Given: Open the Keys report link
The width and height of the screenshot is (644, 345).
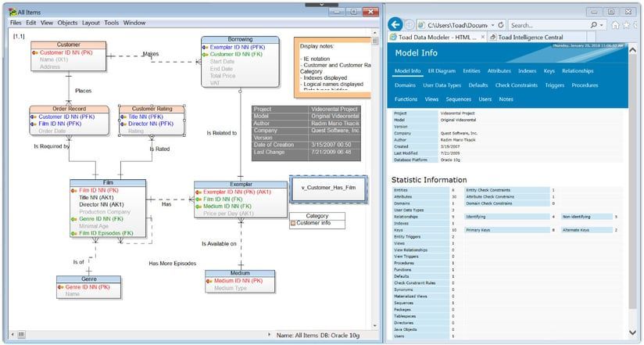Looking at the screenshot, I should pos(549,70).
